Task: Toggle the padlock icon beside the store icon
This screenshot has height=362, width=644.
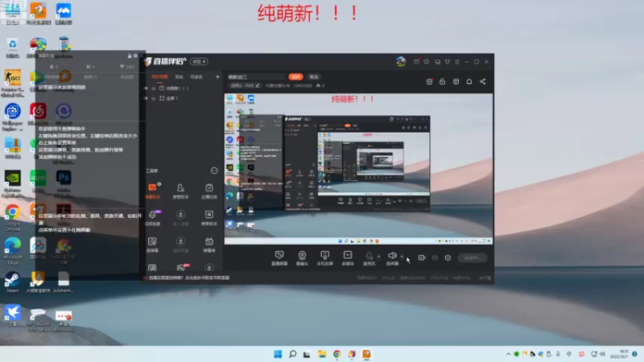Action: 442,82
